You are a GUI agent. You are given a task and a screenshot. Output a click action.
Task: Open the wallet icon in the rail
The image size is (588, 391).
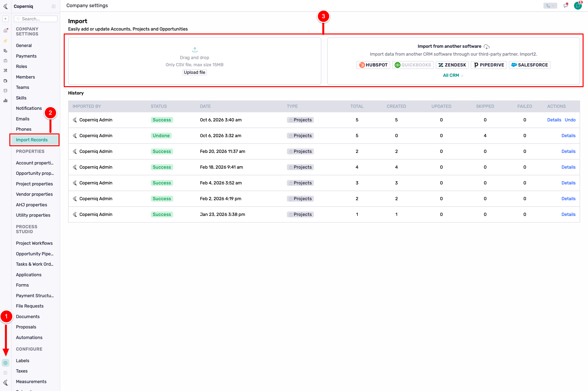(x=5, y=81)
